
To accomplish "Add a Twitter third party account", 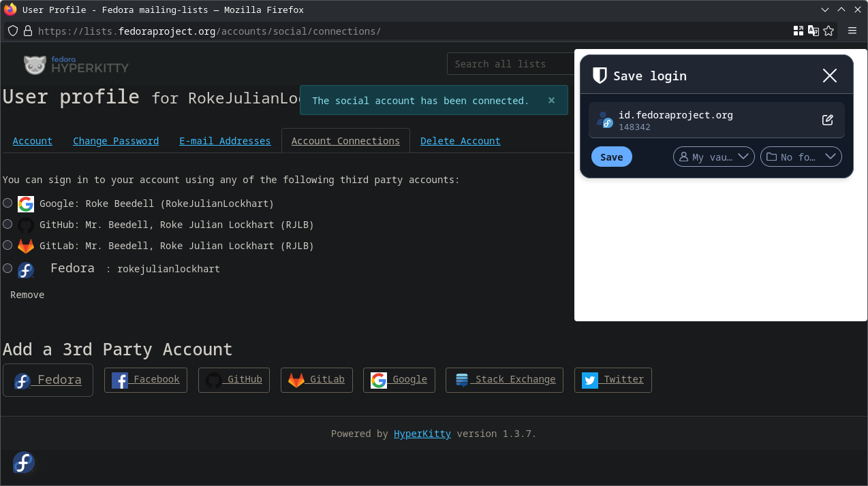I will [x=613, y=380].
